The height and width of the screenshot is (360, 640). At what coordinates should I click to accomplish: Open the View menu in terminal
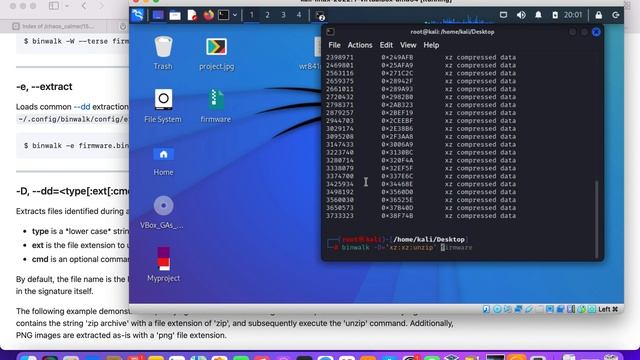pyautogui.click(x=408, y=45)
